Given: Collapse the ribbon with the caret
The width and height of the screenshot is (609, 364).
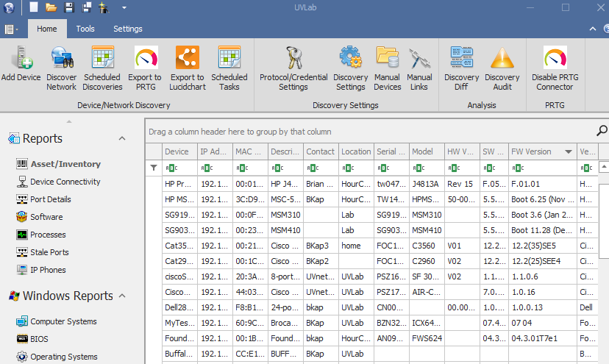Looking at the screenshot, I should (593, 29).
